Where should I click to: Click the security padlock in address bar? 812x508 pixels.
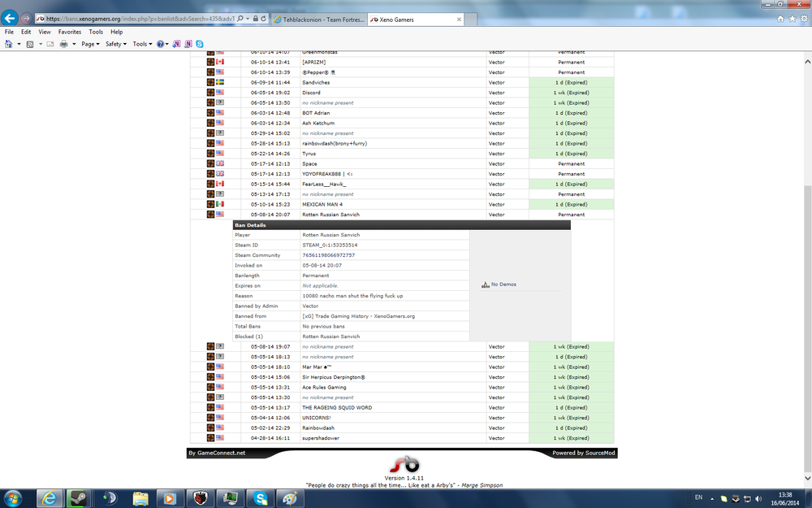(256, 19)
